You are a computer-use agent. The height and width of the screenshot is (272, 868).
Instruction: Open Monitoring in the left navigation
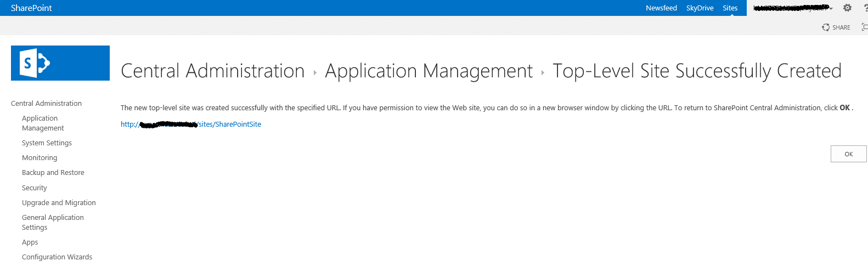pos(40,157)
